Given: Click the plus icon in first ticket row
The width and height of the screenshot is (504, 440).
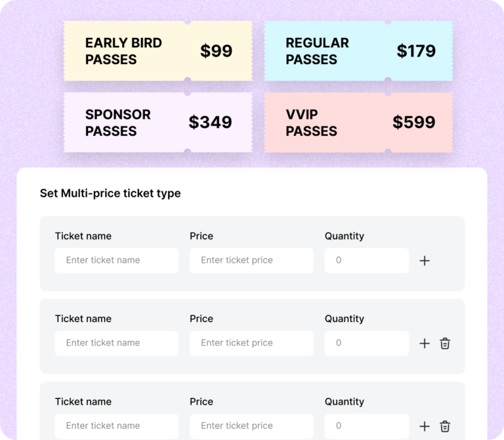Looking at the screenshot, I should (425, 261).
